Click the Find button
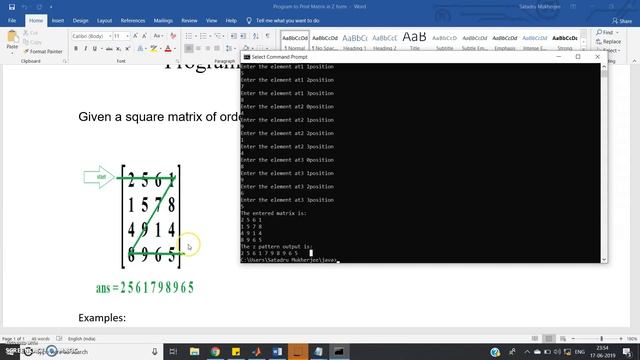 click(607, 32)
